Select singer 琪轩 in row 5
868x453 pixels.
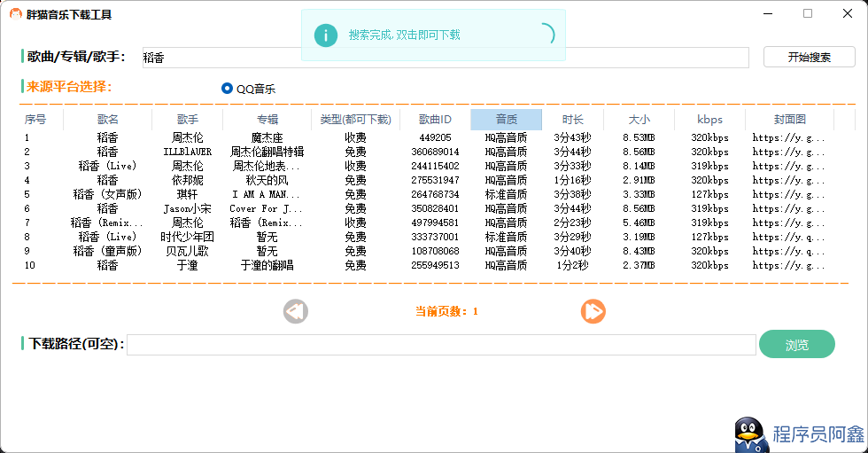tap(188, 194)
